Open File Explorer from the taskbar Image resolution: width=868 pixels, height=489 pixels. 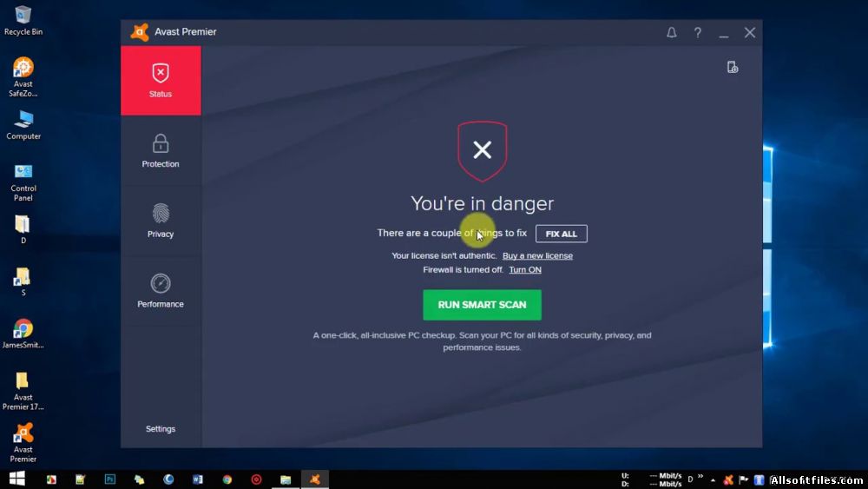[x=286, y=479]
